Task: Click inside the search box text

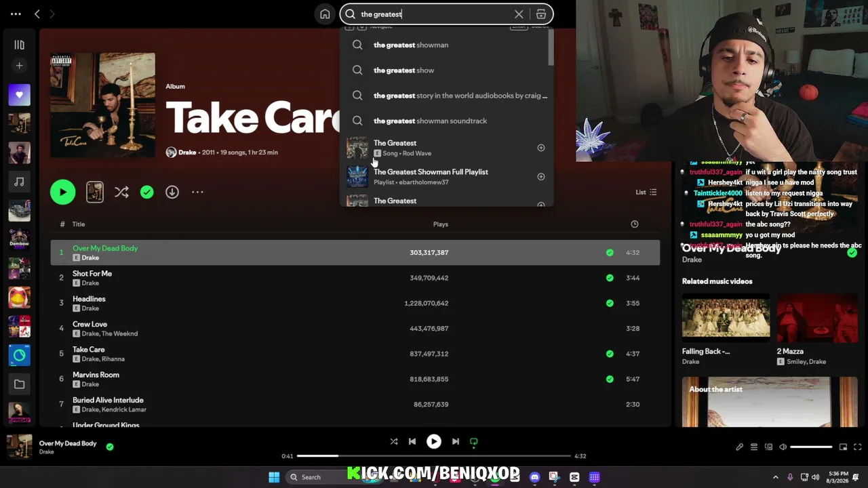Action: 381,14
